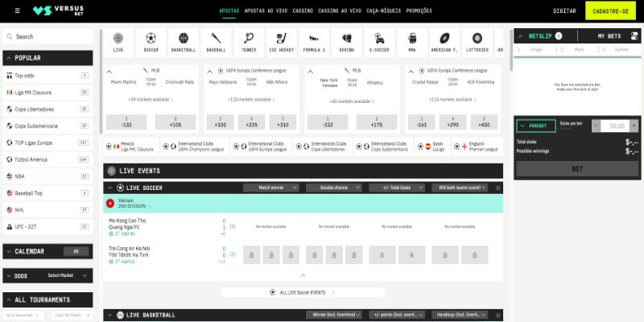Favorite Live Basketball with the star icon
Viewport: 644px width, 322px height.
pyautogui.click(x=497, y=315)
